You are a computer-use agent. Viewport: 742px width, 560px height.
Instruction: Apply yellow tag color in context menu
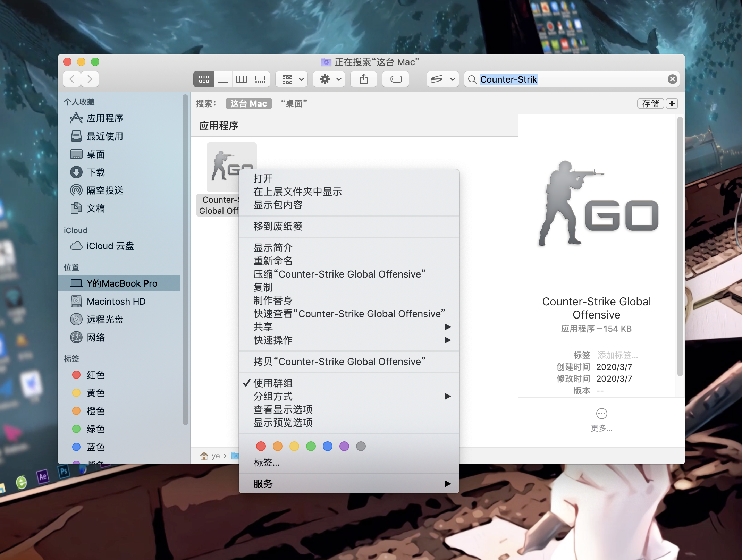(x=294, y=446)
